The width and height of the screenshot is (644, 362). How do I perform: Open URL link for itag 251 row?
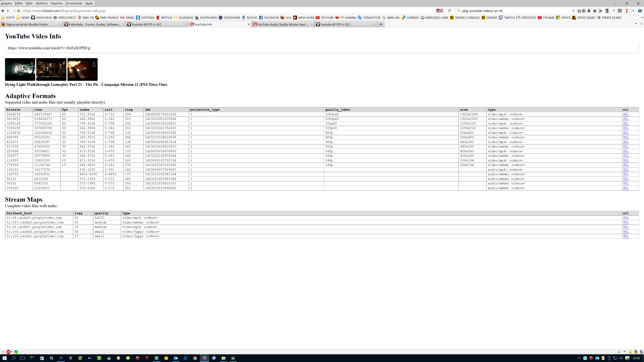pos(625,188)
